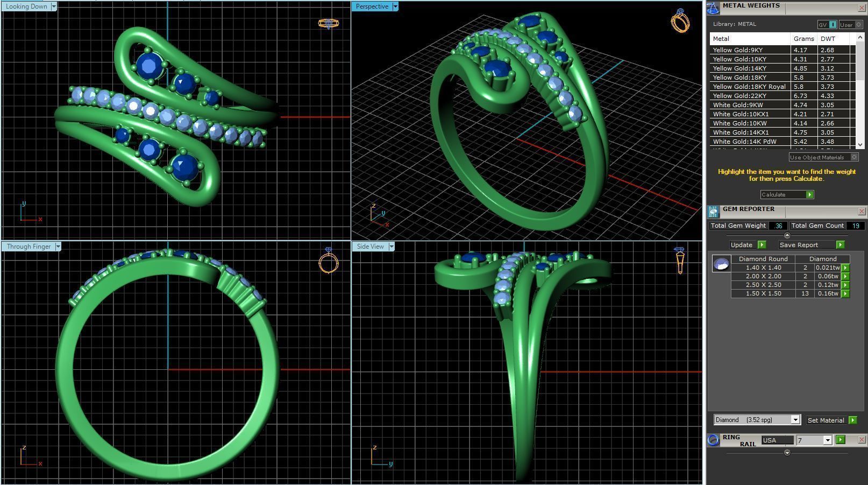
Task: Close the Metal Weights panel
Action: click(862, 8)
